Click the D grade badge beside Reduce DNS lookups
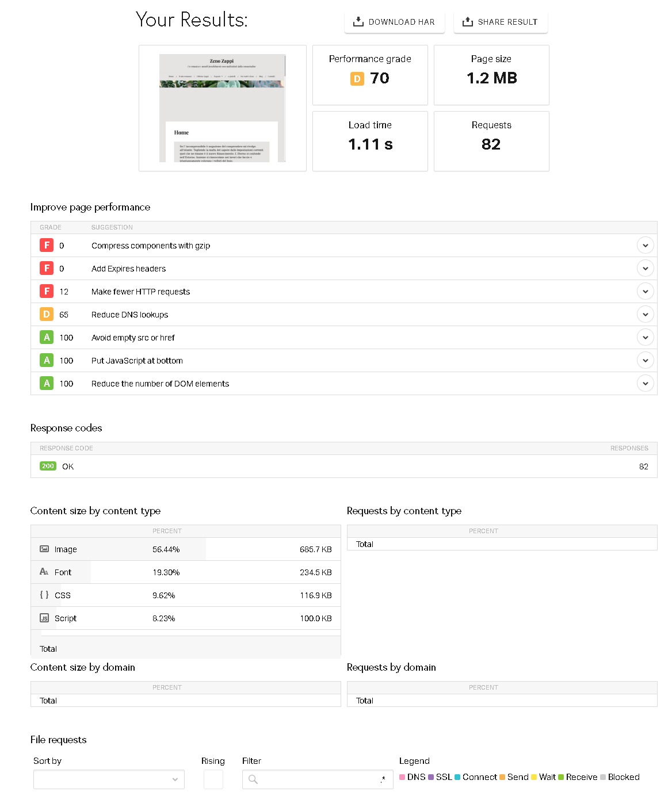 click(x=47, y=315)
